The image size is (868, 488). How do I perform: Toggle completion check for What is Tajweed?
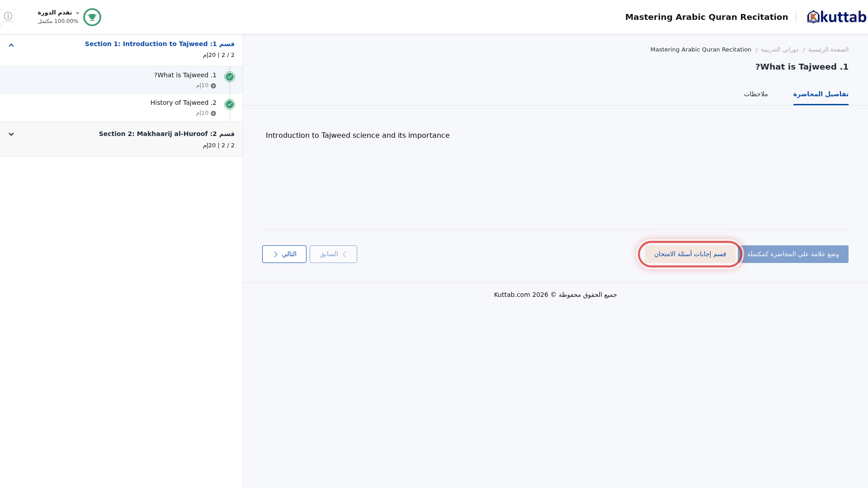pyautogui.click(x=230, y=77)
